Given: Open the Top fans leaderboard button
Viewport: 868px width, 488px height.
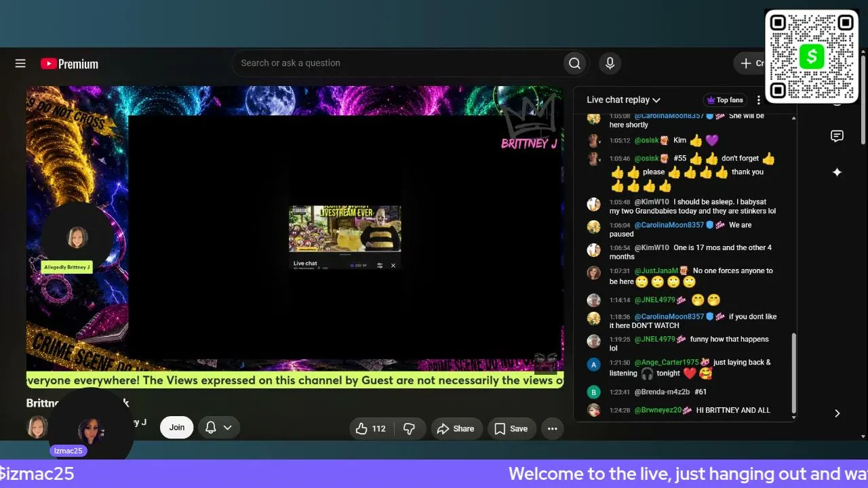Looking at the screenshot, I should [725, 100].
